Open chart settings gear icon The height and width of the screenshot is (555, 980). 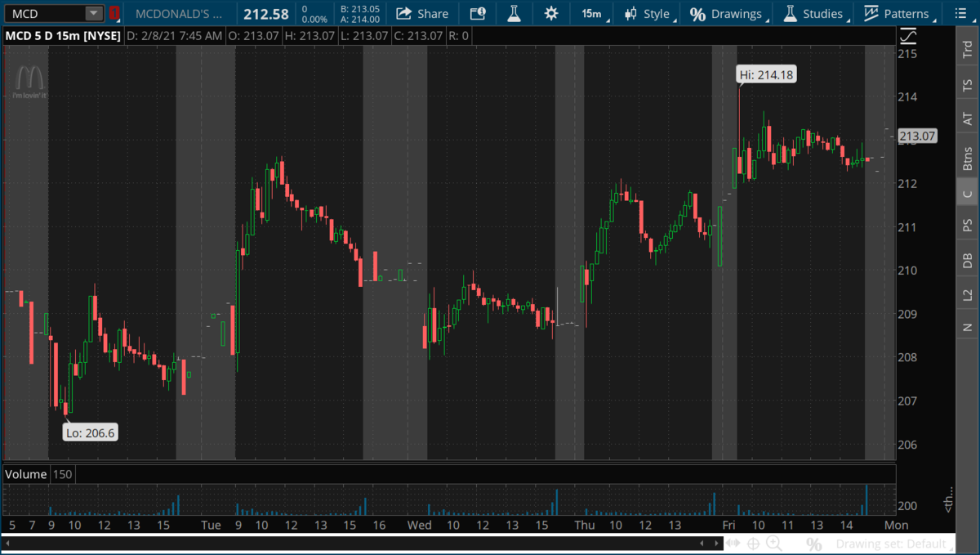tap(551, 14)
